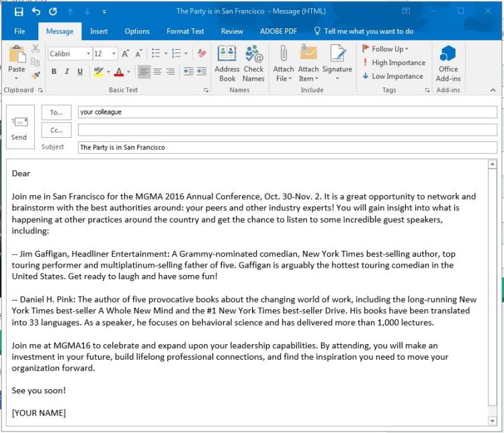Open the font size 12 dropdown
Screen dimensions: 504x433
[x=114, y=53]
